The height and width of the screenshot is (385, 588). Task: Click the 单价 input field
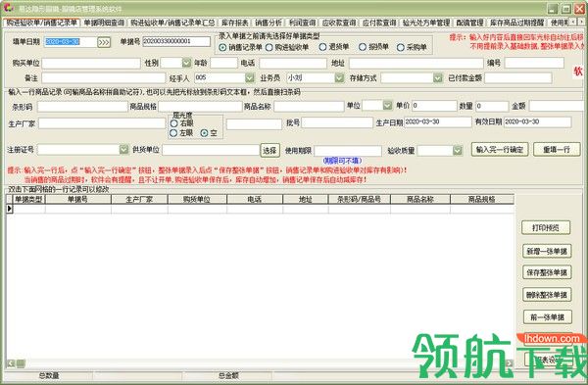[x=434, y=106]
